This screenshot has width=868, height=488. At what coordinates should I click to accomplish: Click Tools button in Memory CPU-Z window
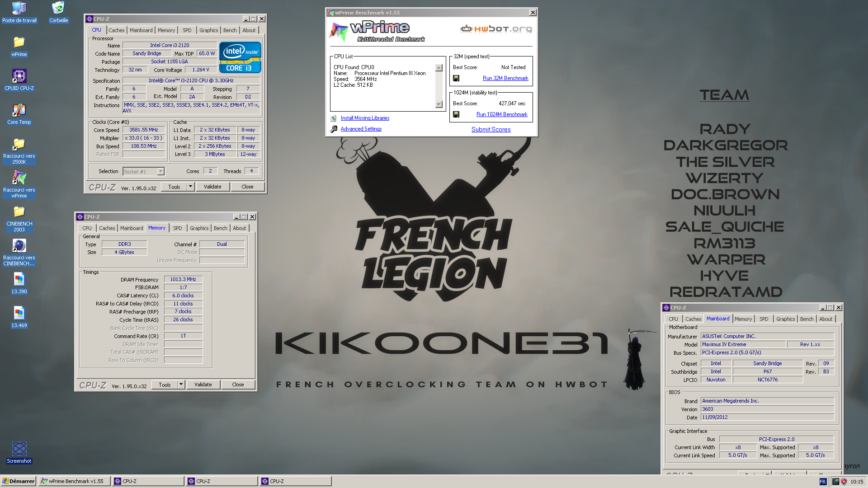click(165, 385)
